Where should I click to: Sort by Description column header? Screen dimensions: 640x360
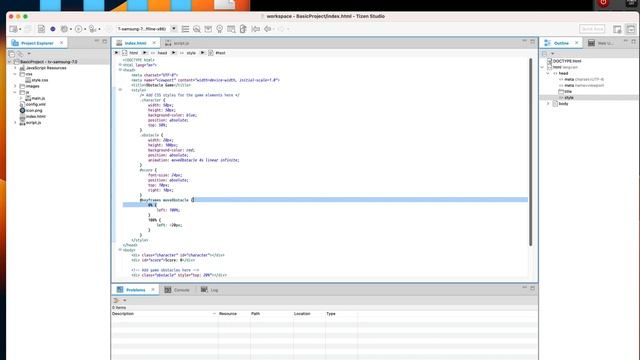(x=164, y=313)
